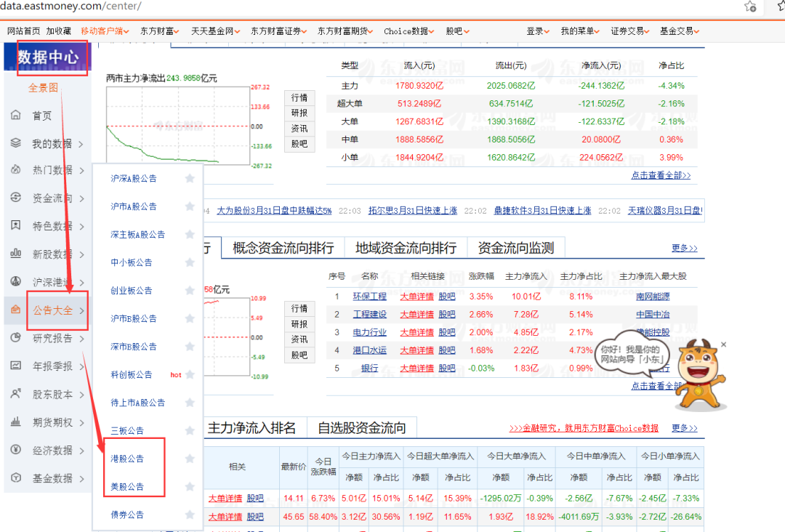Screen dimensions: 785x532
Task: Click the person icon beside 股东股本
Action: (x=16, y=394)
